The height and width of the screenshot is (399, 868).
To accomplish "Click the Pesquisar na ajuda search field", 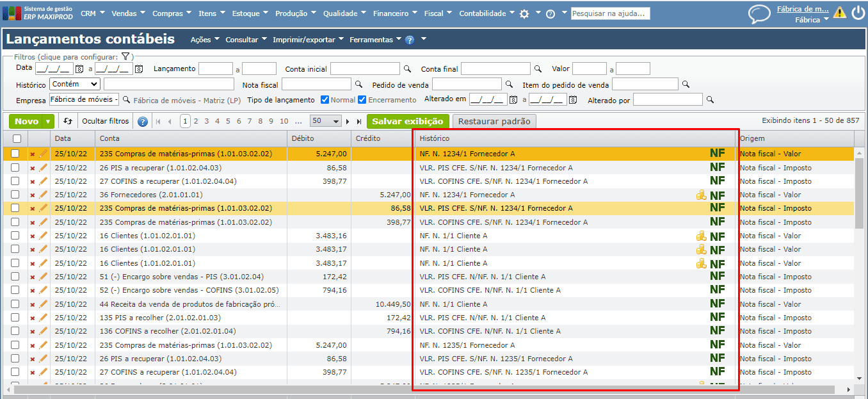I will tap(610, 13).
